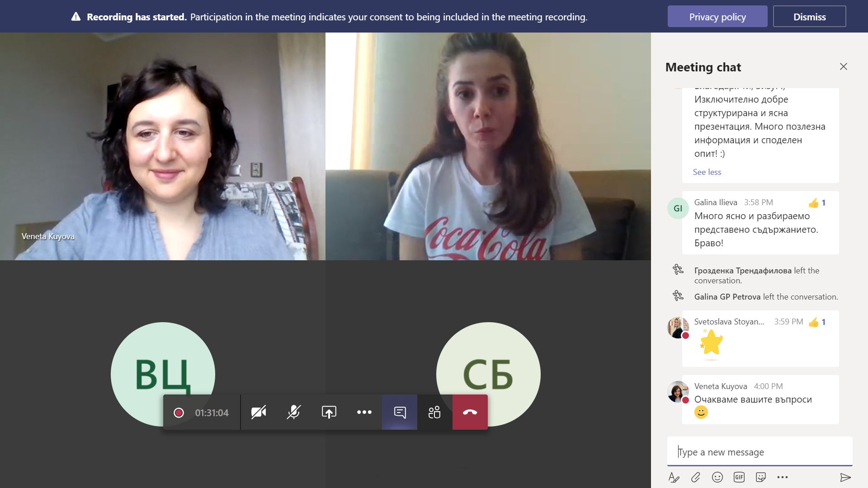This screenshot has height=488, width=868.
Task: Dismiss the recording notification banner
Action: (x=809, y=17)
